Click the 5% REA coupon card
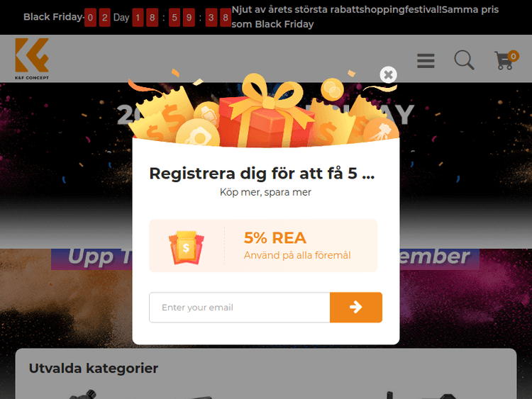The image size is (532, 399). 263,245
